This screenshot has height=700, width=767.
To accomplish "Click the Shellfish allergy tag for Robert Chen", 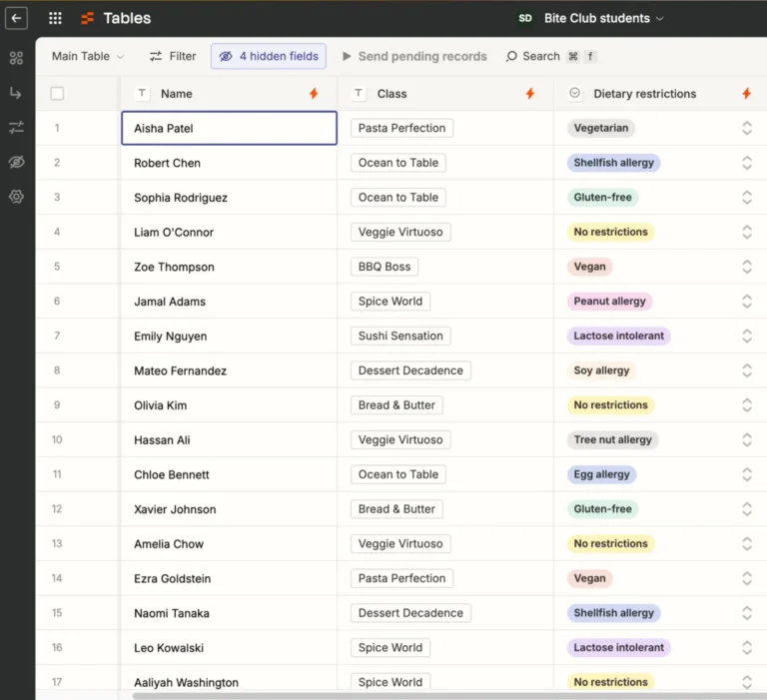I will pos(613,163).
